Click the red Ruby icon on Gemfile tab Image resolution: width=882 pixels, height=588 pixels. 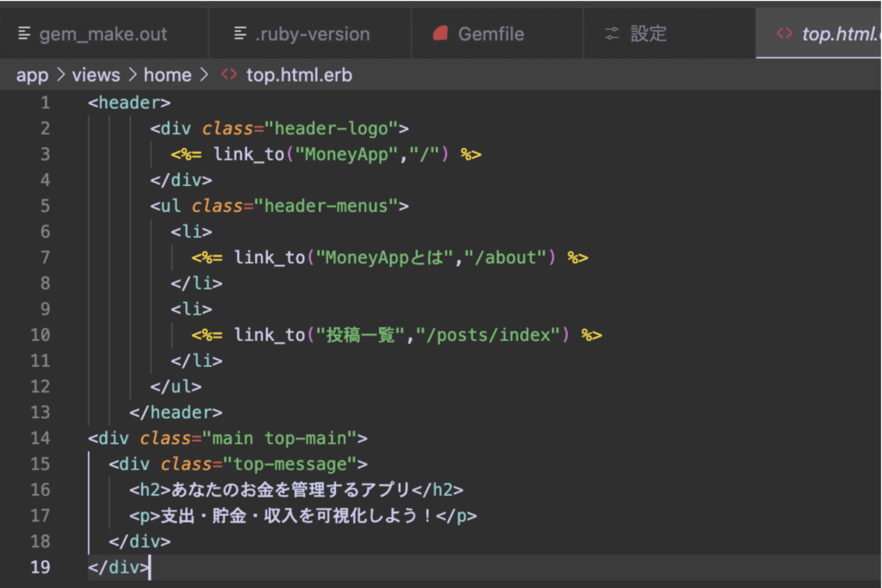pos(441,34)
